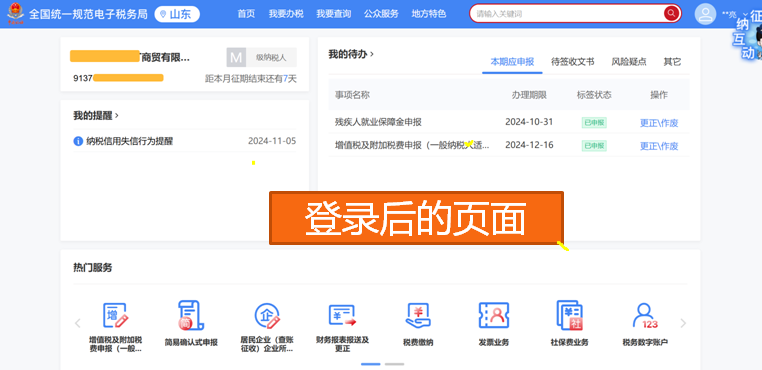Click the M taxpayer level badge

(236, 57)
